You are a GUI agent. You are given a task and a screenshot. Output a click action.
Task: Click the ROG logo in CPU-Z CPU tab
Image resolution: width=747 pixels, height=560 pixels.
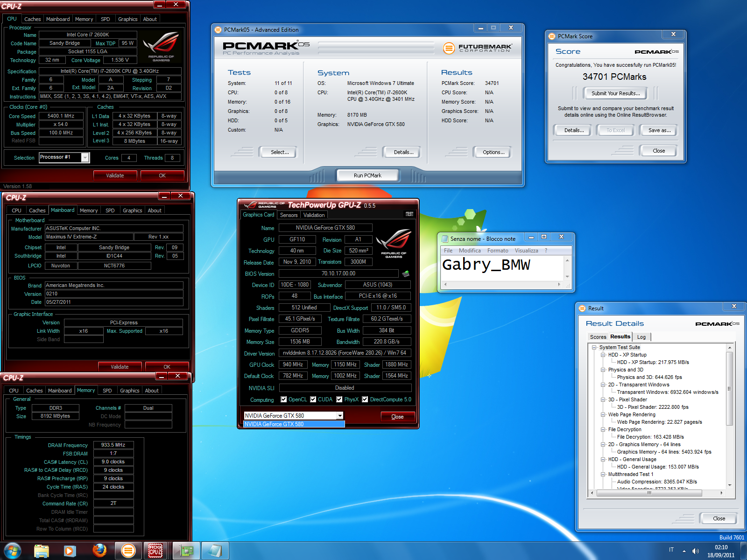coord(161,46)
